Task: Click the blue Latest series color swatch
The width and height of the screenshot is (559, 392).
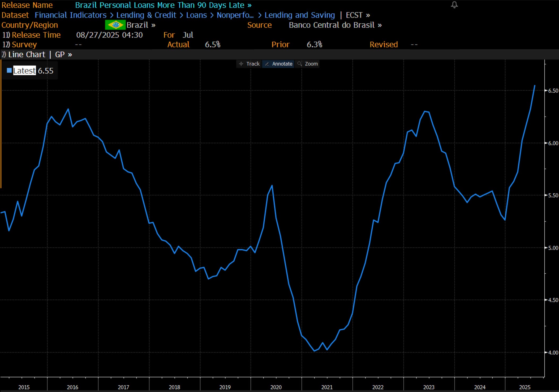Action: 9,70
